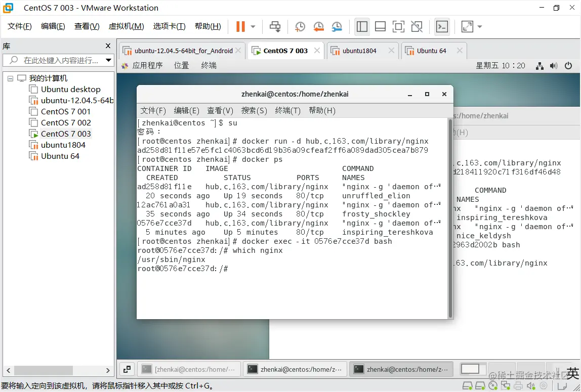Click the library scroll right arrow
This screenshot has width=581, height=392.
108,370
